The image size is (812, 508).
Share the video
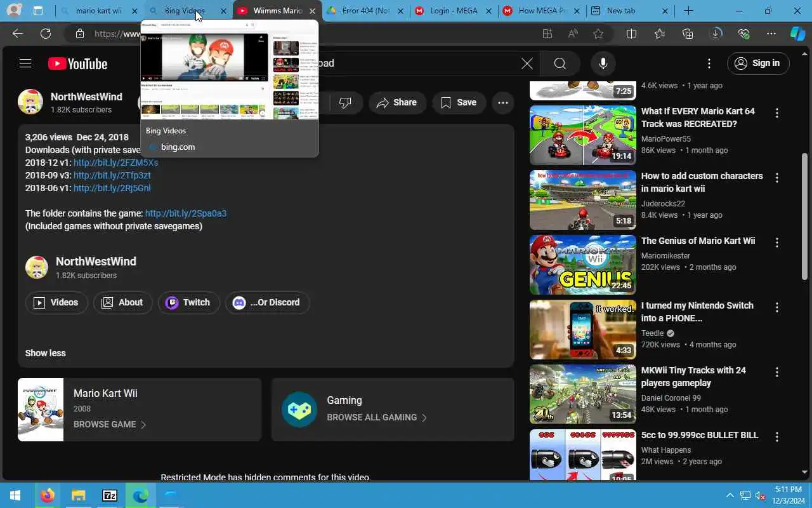(x=396, y=102)
